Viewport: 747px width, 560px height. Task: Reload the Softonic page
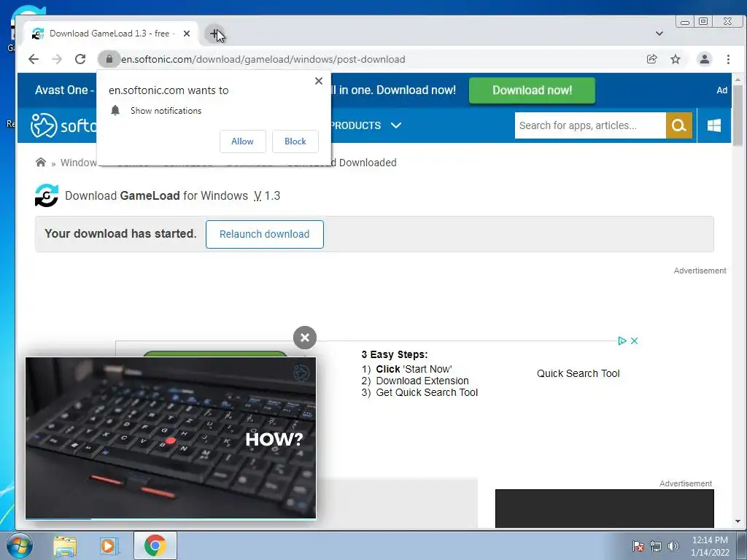(x=80, y=59)
